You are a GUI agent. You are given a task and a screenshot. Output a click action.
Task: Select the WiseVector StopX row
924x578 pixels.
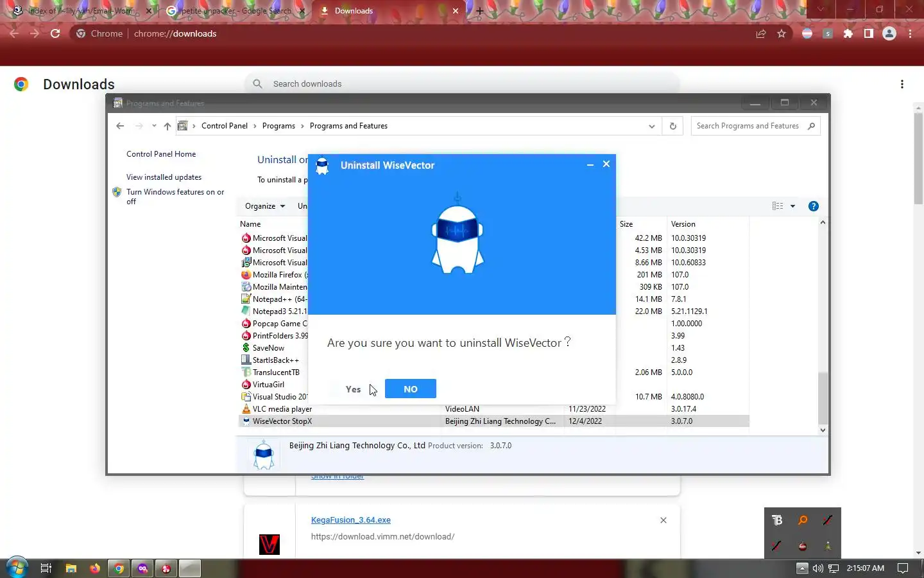(493, 421)
